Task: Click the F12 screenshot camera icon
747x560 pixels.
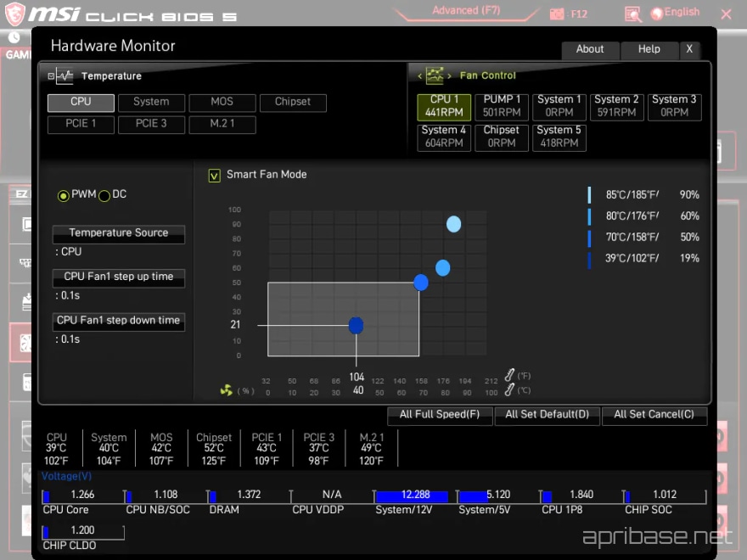Action: (557, 14)
